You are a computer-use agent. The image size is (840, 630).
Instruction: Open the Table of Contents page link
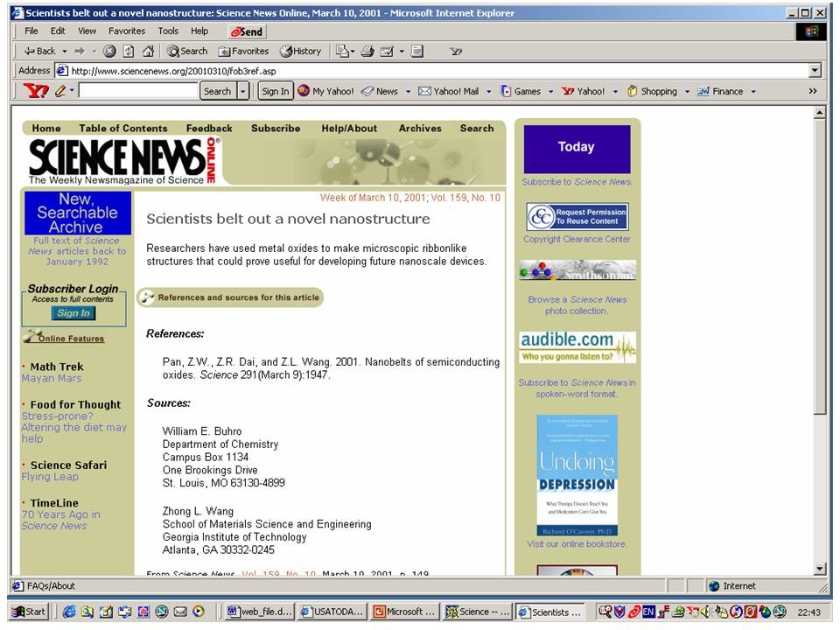point(123,129)
